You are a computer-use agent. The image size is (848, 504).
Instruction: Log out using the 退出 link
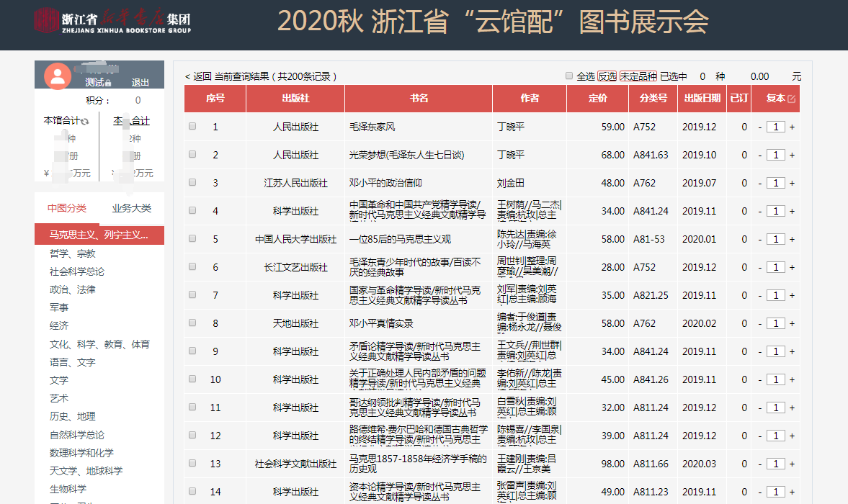(140, 83)
